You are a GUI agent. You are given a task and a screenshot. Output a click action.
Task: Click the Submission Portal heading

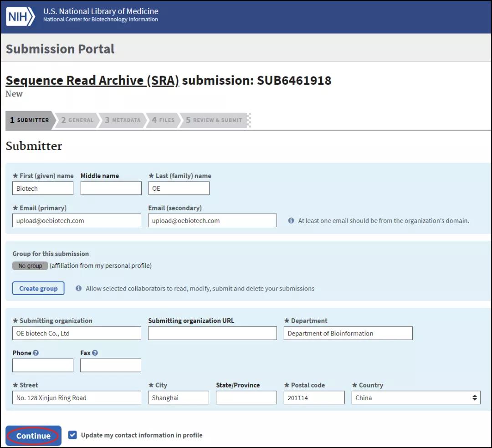[x=60, y=49]
